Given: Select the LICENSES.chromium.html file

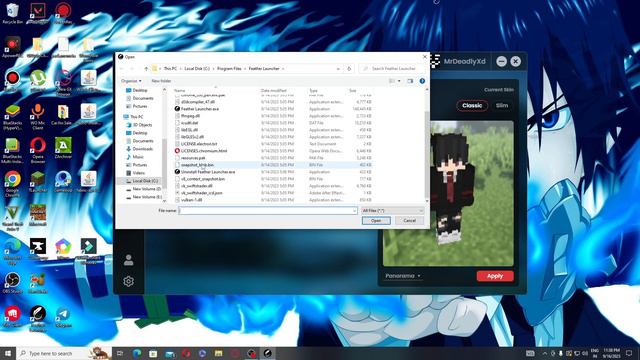Looking at the screenshot, I should (204, 151).
